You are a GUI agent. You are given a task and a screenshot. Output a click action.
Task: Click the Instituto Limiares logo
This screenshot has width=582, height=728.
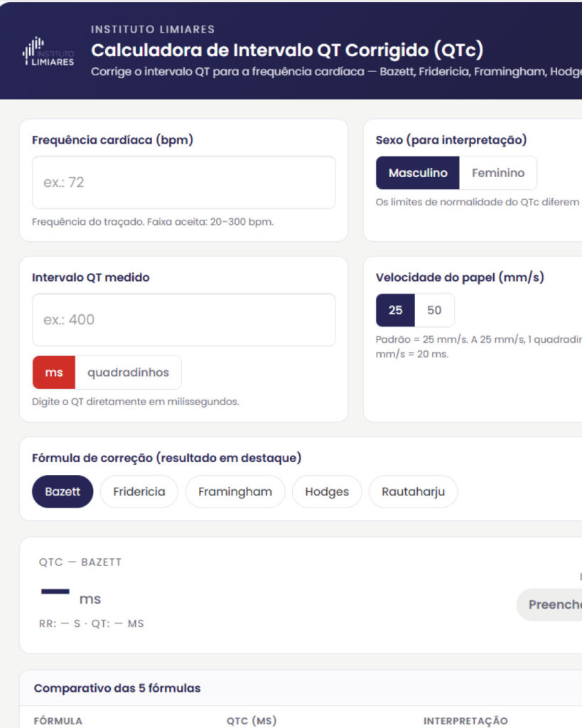pyautogui.click(x=48, y=51)
